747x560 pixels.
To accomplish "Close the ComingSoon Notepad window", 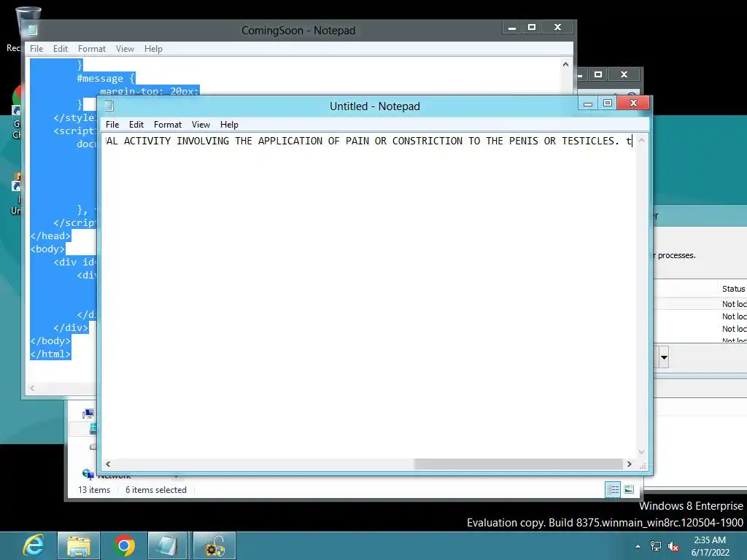I will point(557,27).
